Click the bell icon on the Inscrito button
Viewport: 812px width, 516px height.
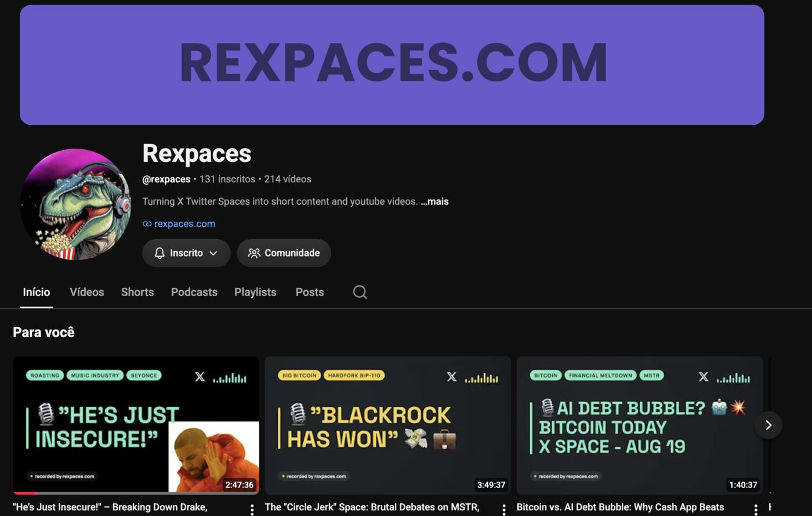159,253
